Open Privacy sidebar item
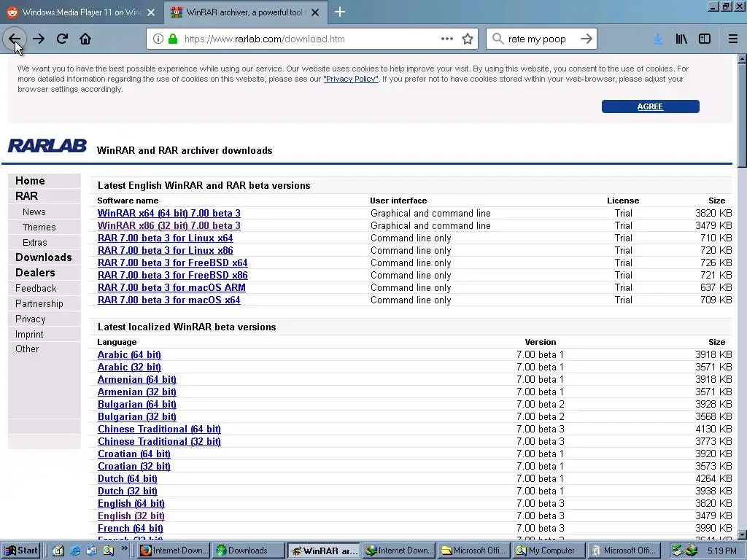 pos(31,319)
